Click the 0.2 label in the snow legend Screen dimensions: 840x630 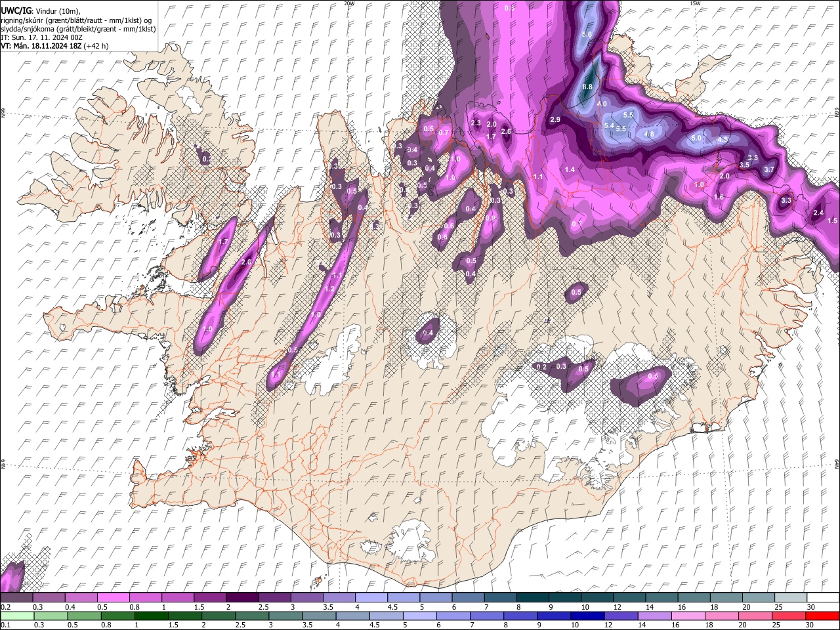5,607
